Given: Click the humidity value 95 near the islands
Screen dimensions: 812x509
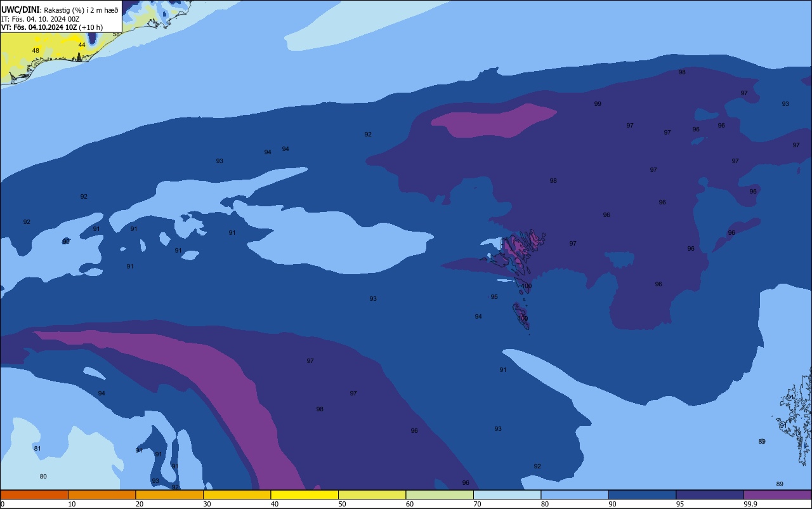Looking at the screenshot, I should click(x=494, y=297).
